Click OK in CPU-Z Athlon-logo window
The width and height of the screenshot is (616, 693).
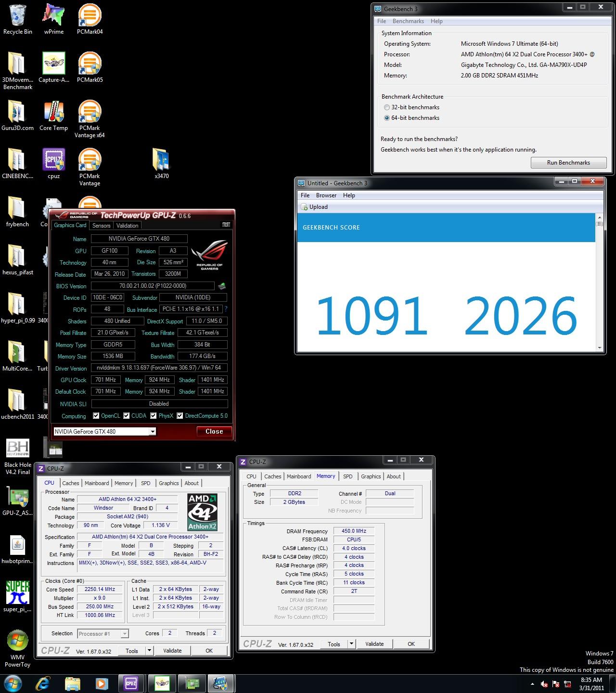pos(209,651)
